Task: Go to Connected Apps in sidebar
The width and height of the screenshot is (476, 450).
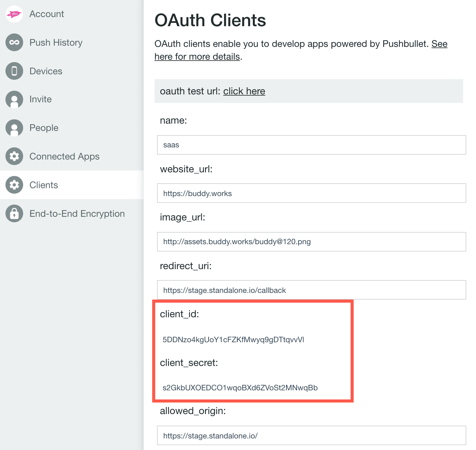Action: coord(64,156)
